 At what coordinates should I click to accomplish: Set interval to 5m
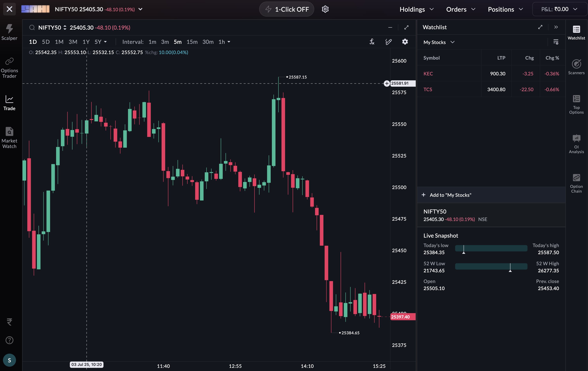click(178, 42)
